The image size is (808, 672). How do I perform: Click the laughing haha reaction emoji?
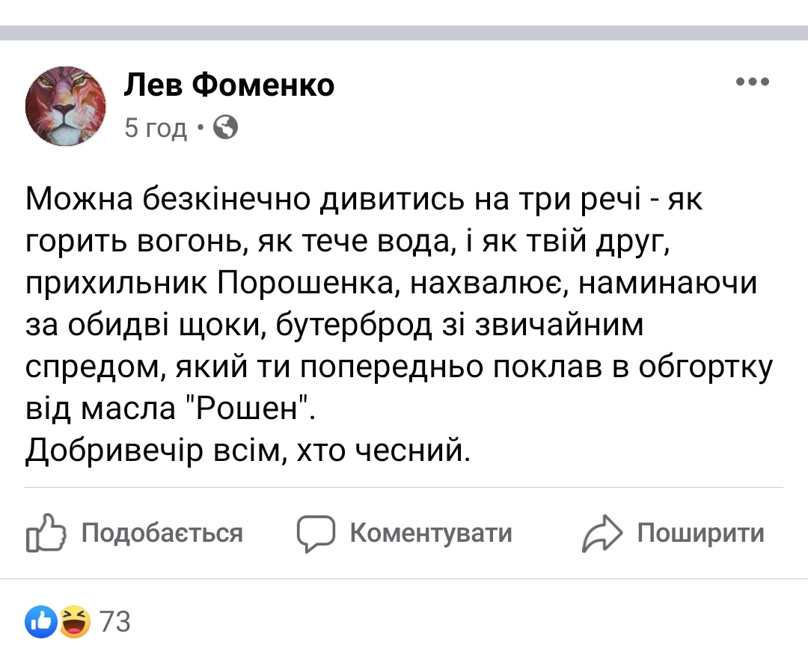[75, 622]
